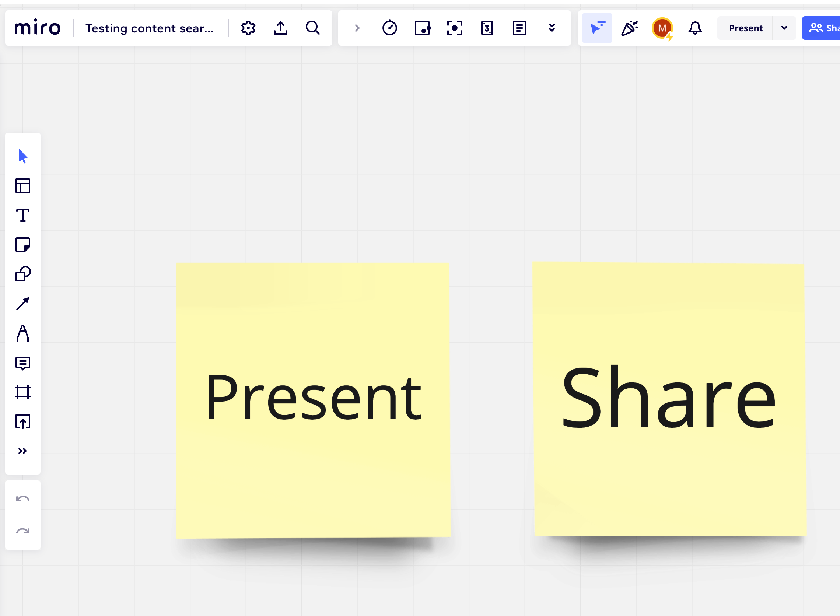Screen dimensions: 840x616
Task: Start the timer tool
Action: click(390, 28)
